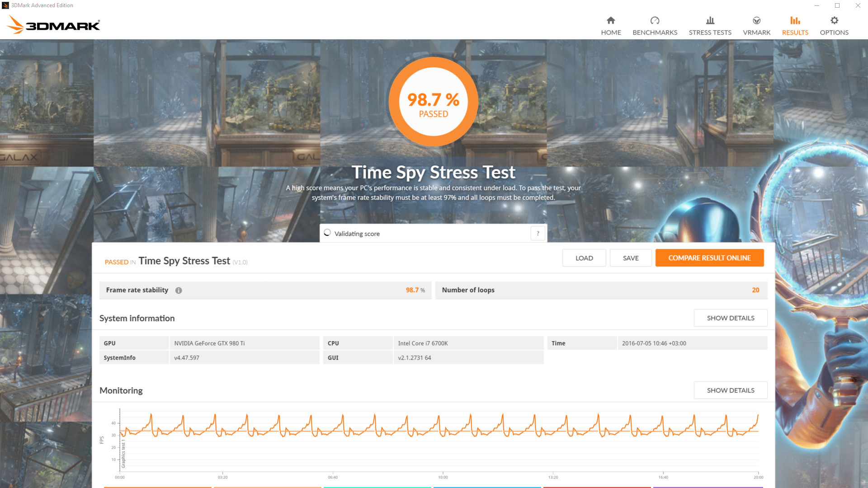Click the 2016-07-05 10:46 time value
Image resolution: width=868 pixels, height=488 pixels.
coord(654,343)
